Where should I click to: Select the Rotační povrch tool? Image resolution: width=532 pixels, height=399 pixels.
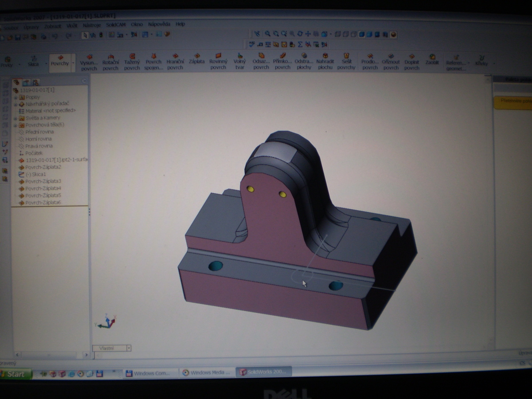[110, 62]
